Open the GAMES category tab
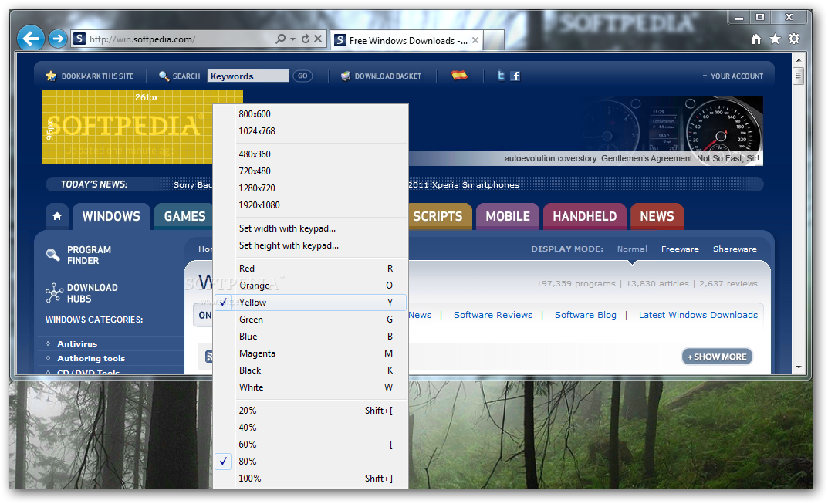This screenshot has height=504, width=828. 184,216
